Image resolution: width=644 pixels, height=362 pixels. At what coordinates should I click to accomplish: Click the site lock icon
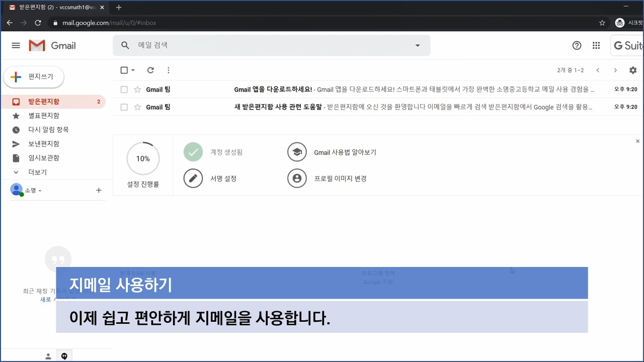coord(54,23)
